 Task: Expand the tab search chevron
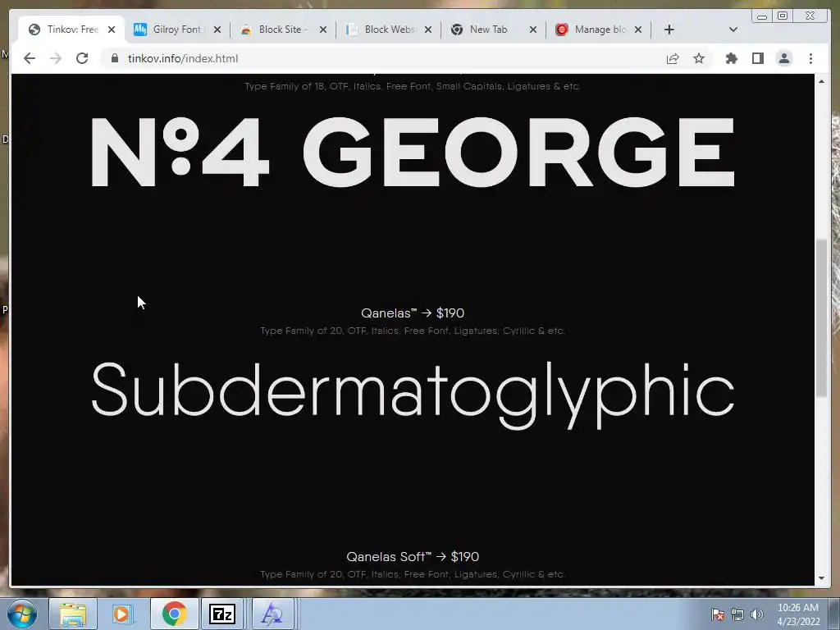(733, 30)
